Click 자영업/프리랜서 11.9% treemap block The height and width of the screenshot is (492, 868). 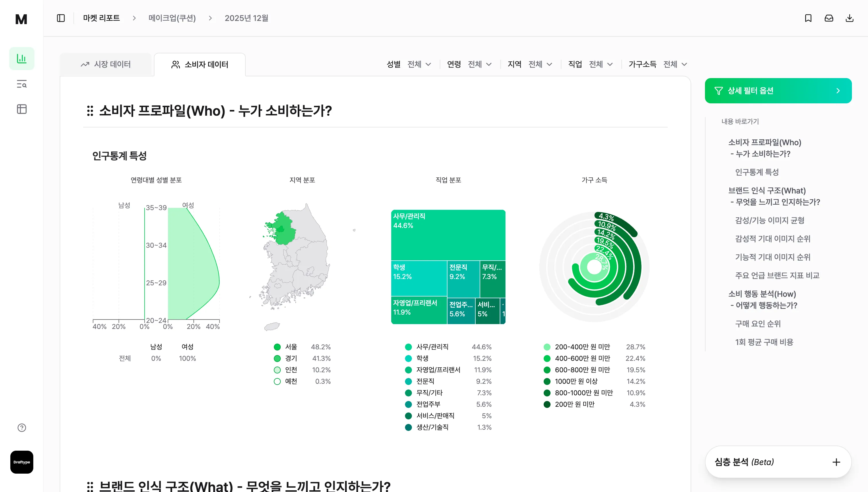click(x=419, y=310)
